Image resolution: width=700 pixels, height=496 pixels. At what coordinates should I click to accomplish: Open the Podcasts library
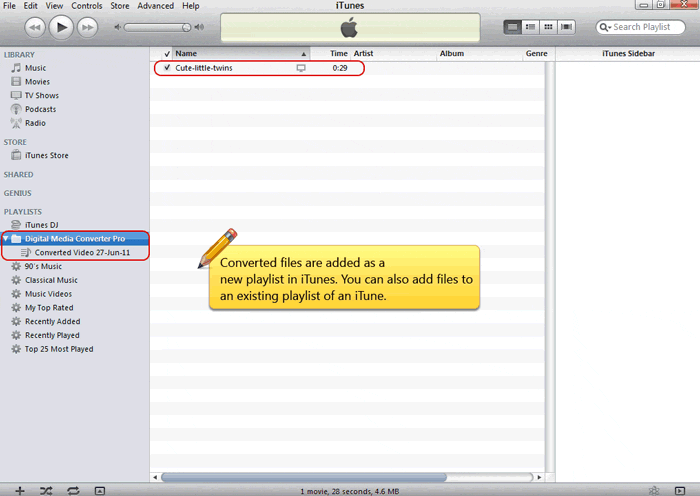pyautogui.click(x=40, y=109)
